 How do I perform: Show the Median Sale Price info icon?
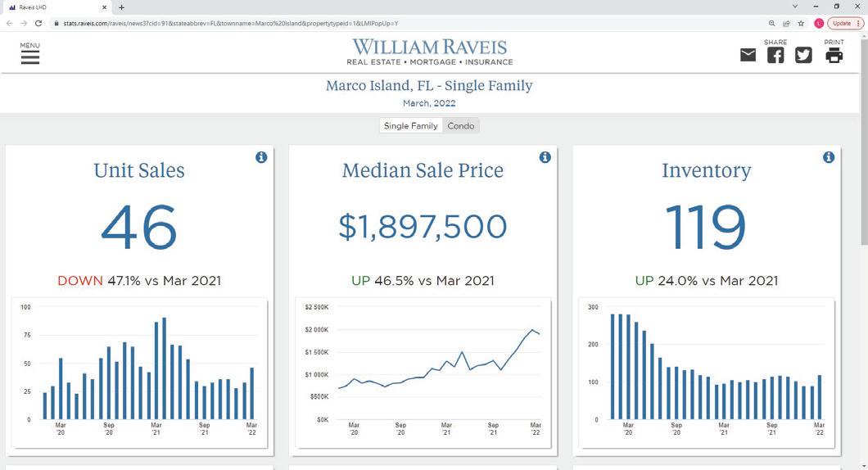pos(545,157)
